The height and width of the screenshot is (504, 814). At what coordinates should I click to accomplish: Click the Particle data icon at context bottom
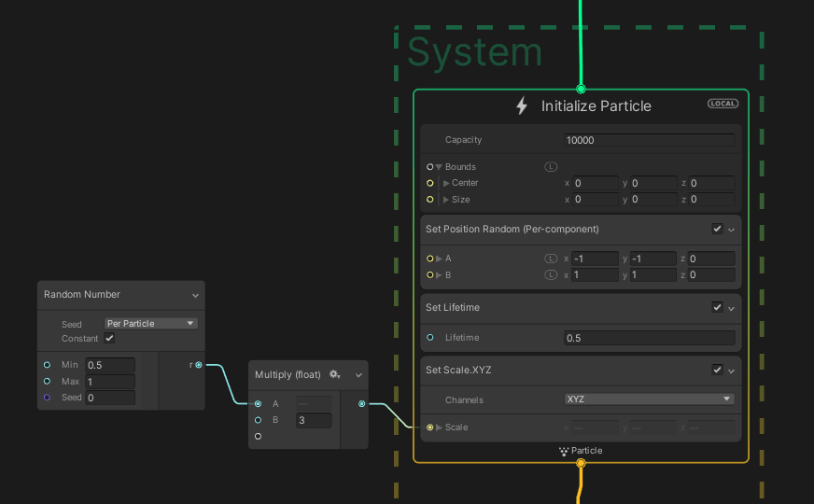564,451
